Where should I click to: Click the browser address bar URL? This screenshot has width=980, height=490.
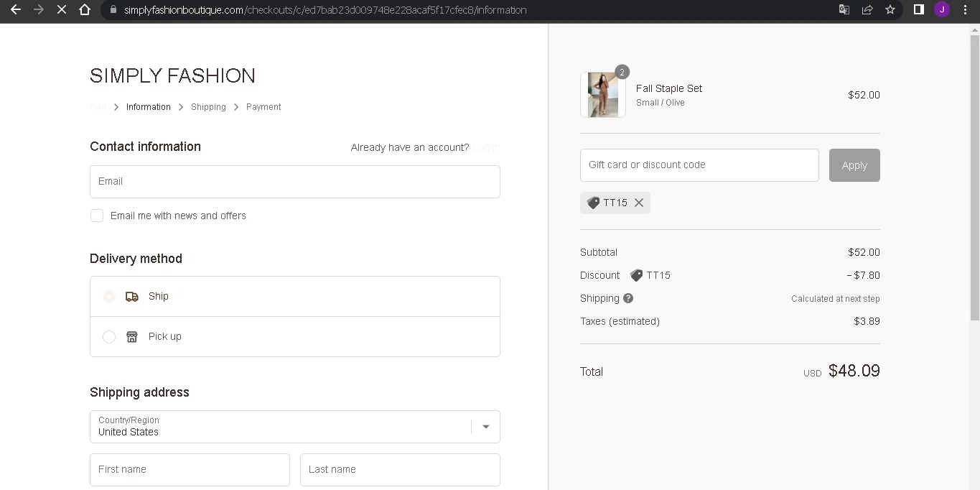tap(325, 10)
